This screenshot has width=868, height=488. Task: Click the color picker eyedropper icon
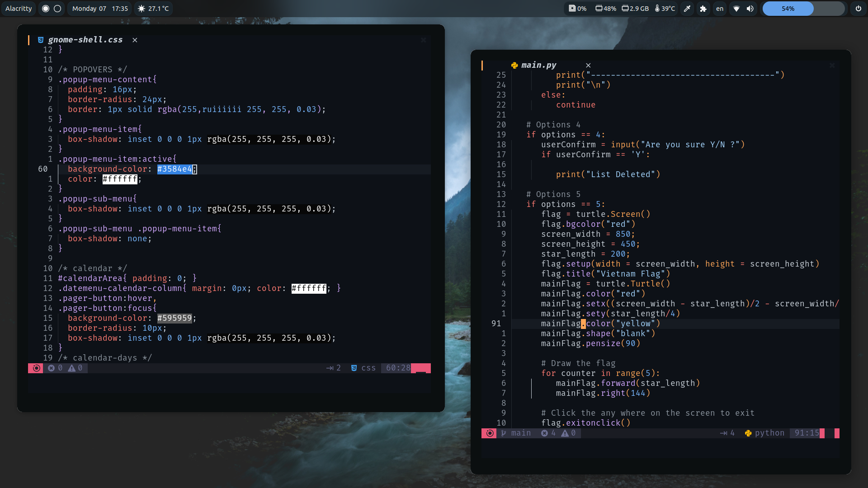[687, 9]
